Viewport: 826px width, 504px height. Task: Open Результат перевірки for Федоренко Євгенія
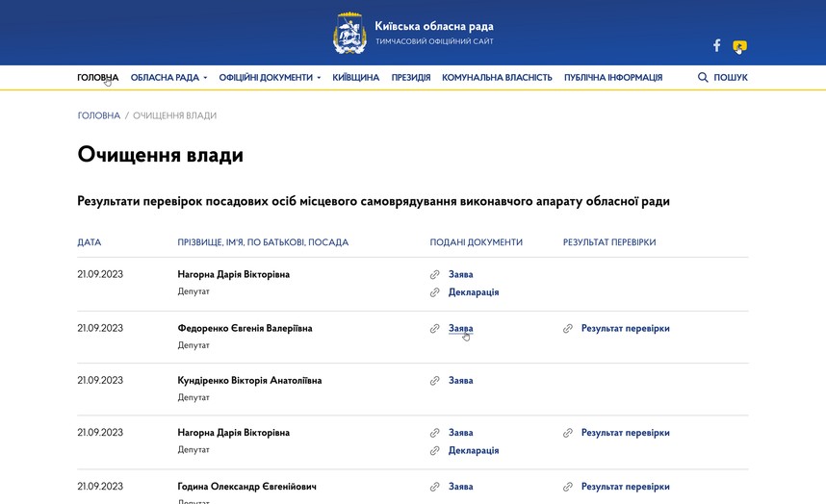click(x=626, y=329)
